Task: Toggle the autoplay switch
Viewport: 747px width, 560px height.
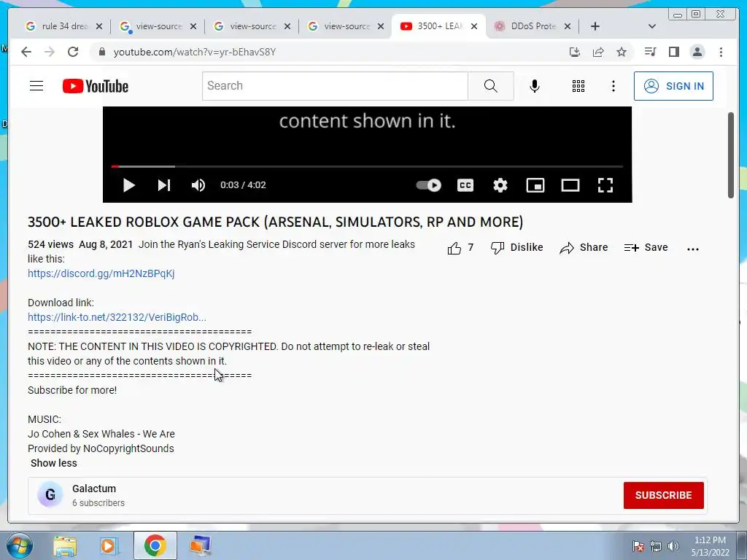Action: tap(429, 185)
